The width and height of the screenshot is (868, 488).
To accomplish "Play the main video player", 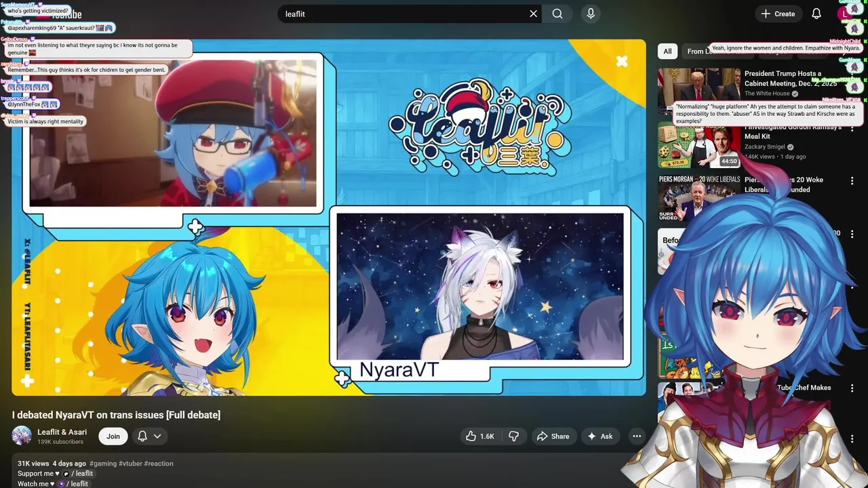I will pos(329,218).
